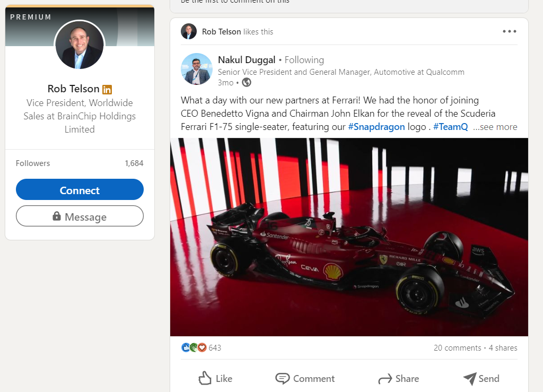The height and width of the screenshot is (392, 543).
Task: Click the lock icon on Message button
Action: tap(57, 216)
